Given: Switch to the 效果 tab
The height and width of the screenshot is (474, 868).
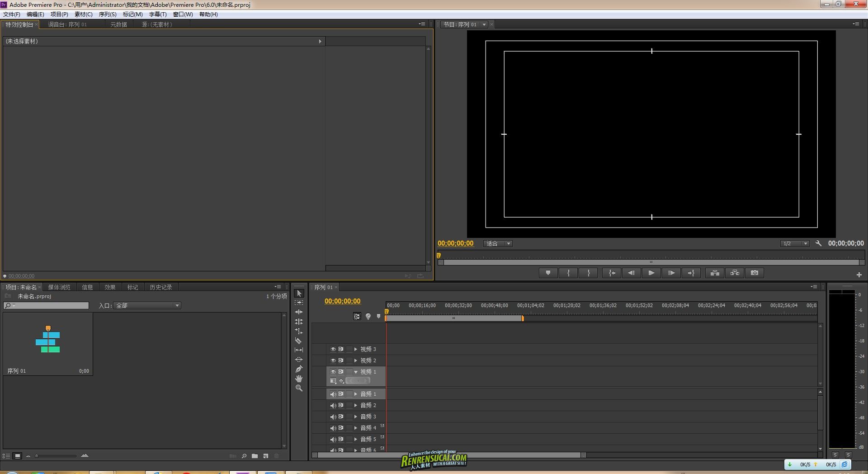Looking at the screenshot, I should pyautogui.click(x=110, y=287).
